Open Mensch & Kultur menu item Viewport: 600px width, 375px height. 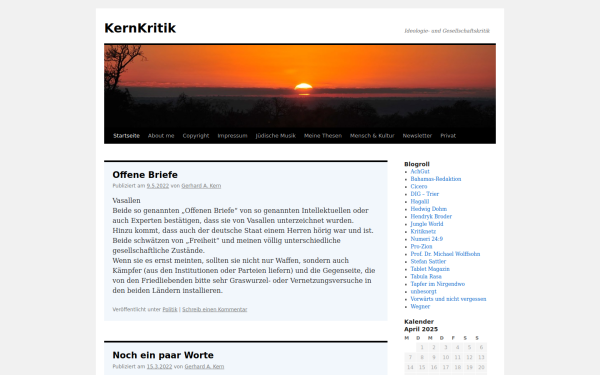coord(372,135)
